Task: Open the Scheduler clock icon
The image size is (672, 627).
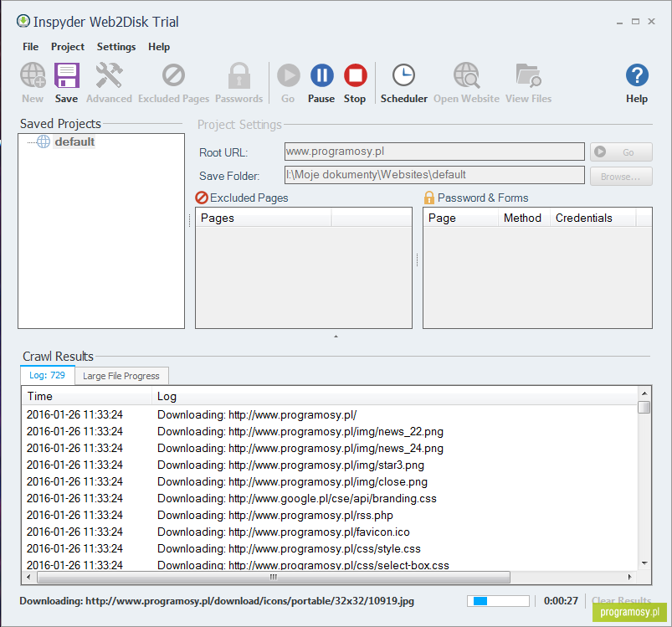Action: (x=403, y=75)
